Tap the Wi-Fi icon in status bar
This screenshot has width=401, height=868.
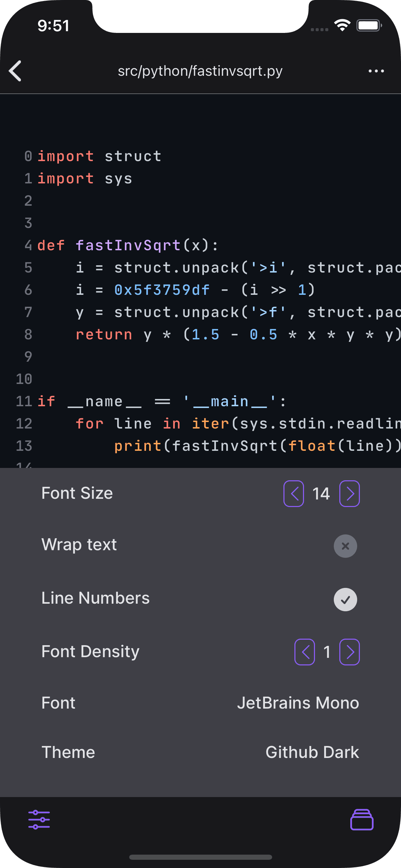(342, 25)
